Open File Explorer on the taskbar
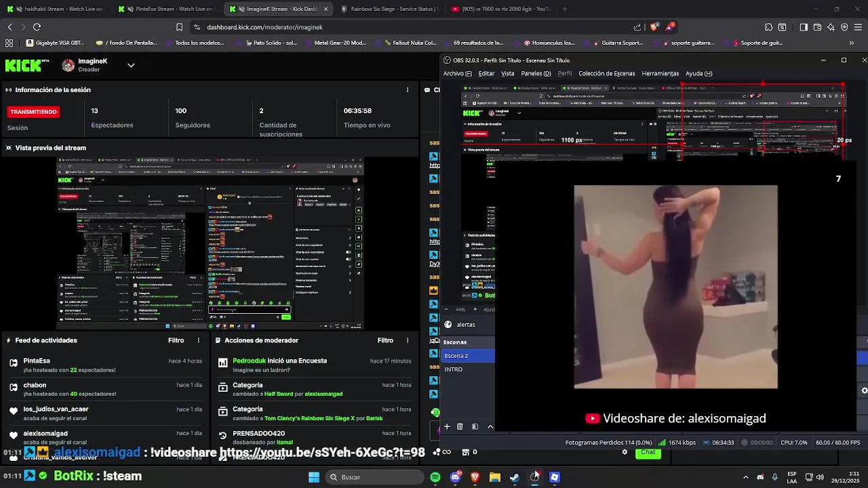The height and width of the screenshot is (488, 868). pos(495,477)
